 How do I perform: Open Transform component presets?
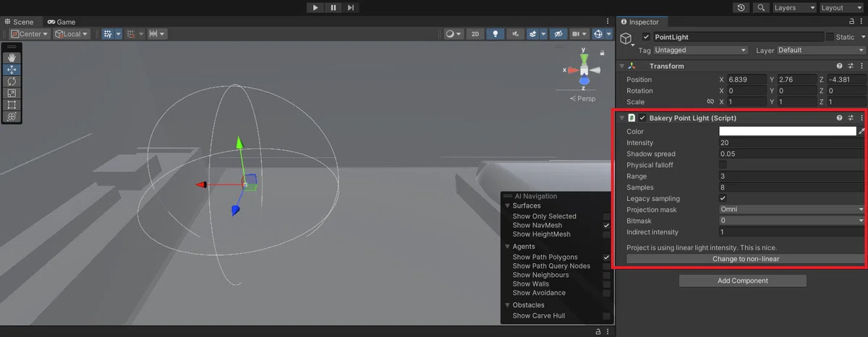pyautogui.click(x=851, y=66)
